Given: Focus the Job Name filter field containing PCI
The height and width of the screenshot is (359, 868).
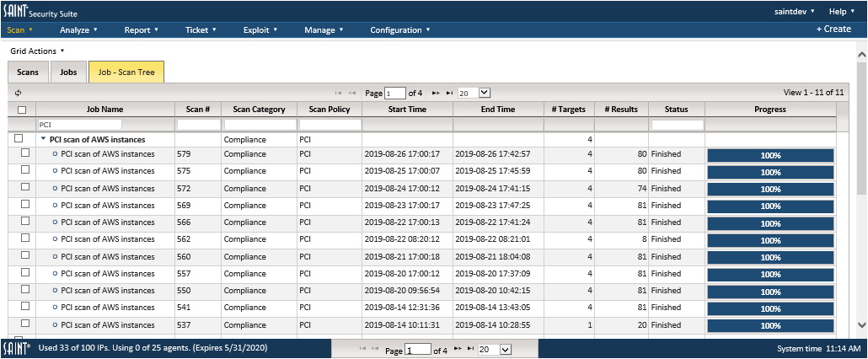Looking at the screenshot, I should click(79, 125).
